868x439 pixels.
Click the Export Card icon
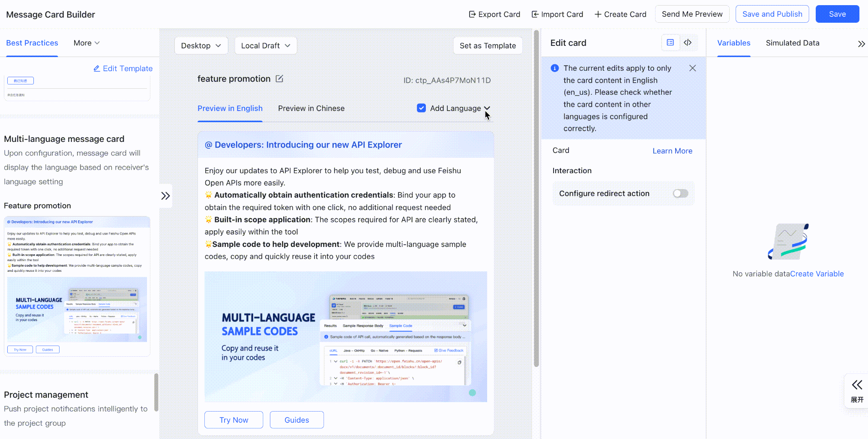472,14
